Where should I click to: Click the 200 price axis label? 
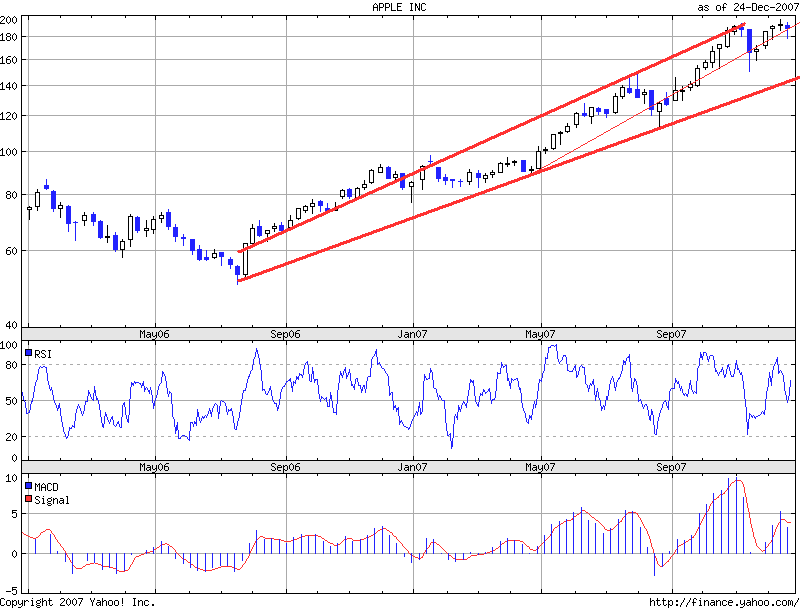pos(9,21)
